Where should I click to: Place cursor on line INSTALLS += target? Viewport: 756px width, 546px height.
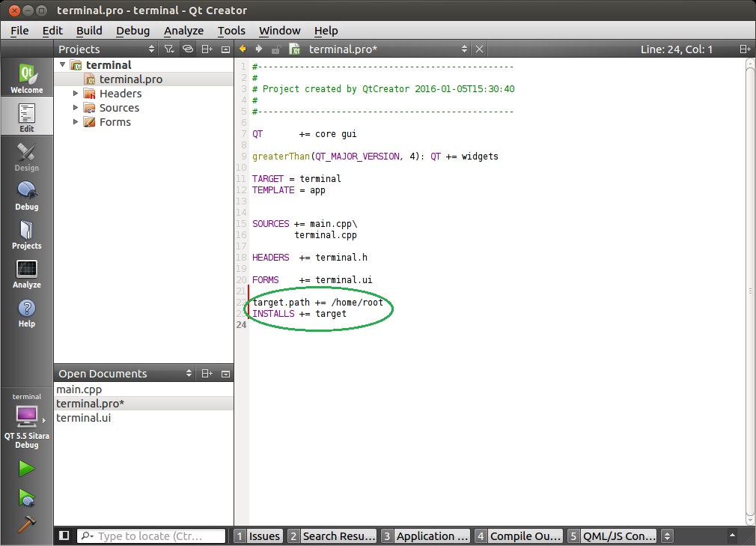299,314
